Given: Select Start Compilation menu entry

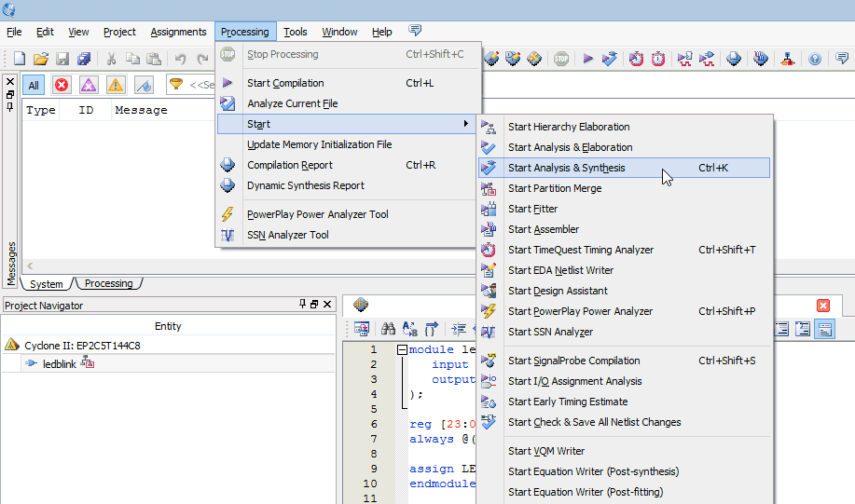Looking at the screenshot, I should 348,83.
